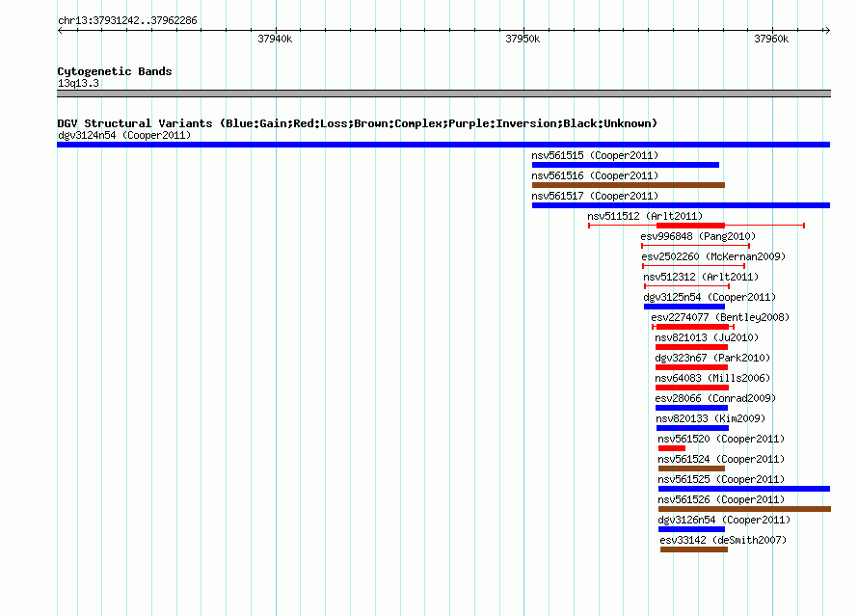This screenshot has width=858, height=616.
Task: Select the nsv561525 blue gain bar
Action: click(744, 489)
